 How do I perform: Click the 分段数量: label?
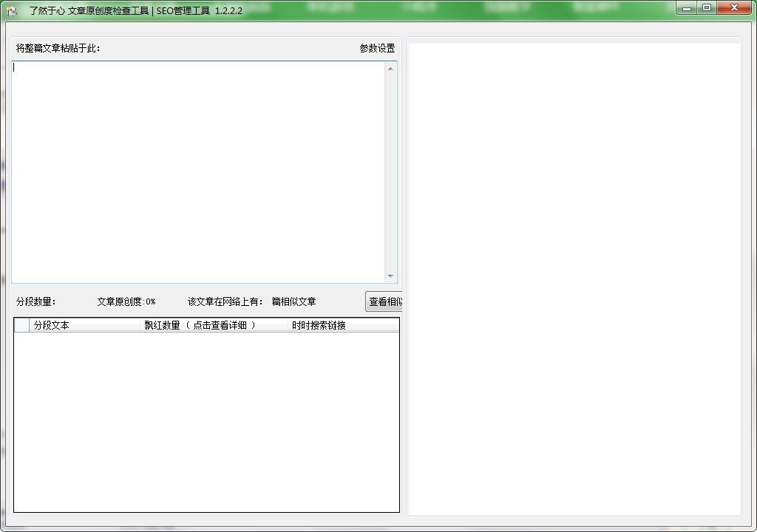pyautogui.click(x=36, y=301)
